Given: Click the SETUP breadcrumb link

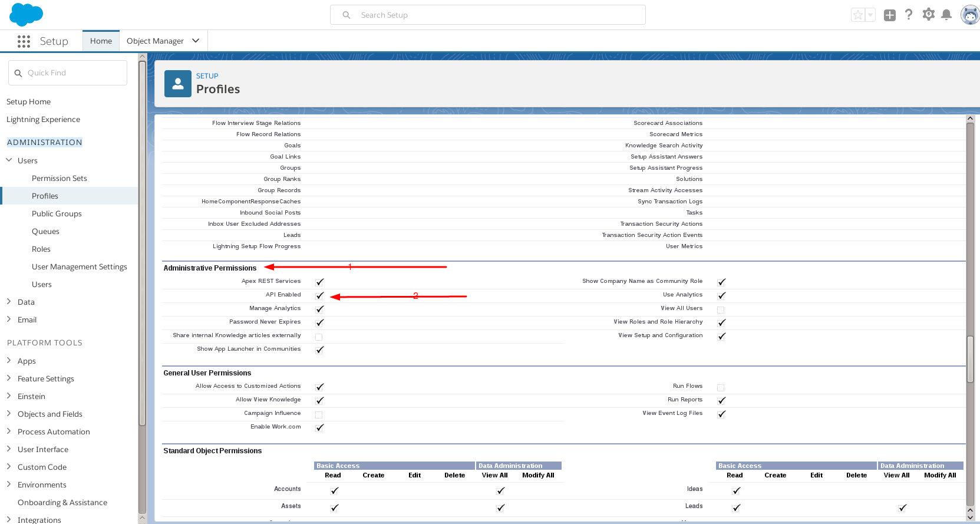Looking at the screenshot, I should click(x=207, y=76).
